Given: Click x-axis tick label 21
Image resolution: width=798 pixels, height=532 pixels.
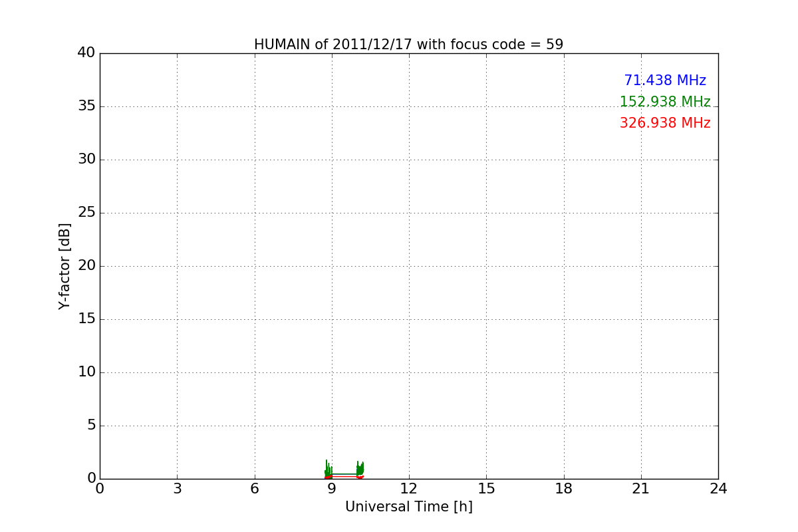Looking at the screenshot, I should [x=641, y=489].
